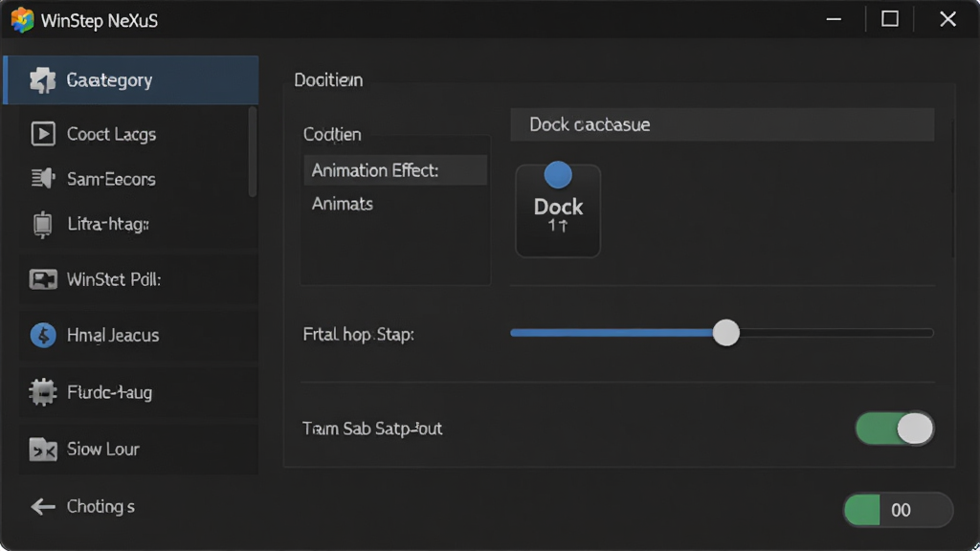Image resolution: width=980 pixels, height=551 pixels.
Task: Click the speaker icon next to Sam-Eecors
Action: pyautogui.click(x=42, y=179)
